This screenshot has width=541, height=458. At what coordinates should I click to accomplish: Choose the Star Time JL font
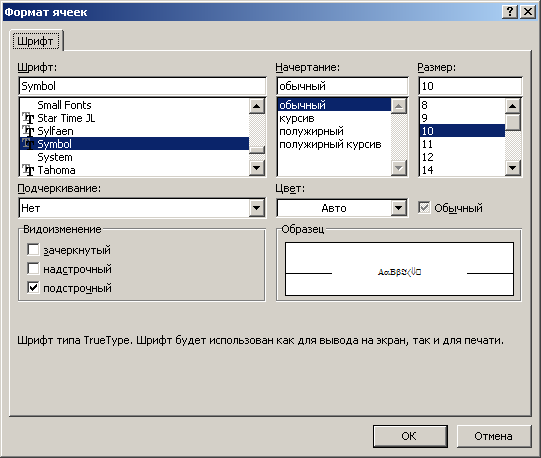66,118
